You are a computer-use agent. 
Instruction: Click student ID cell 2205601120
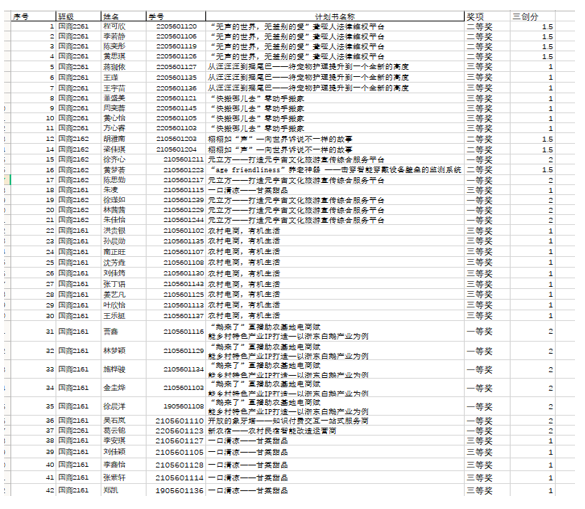point(175,26)
